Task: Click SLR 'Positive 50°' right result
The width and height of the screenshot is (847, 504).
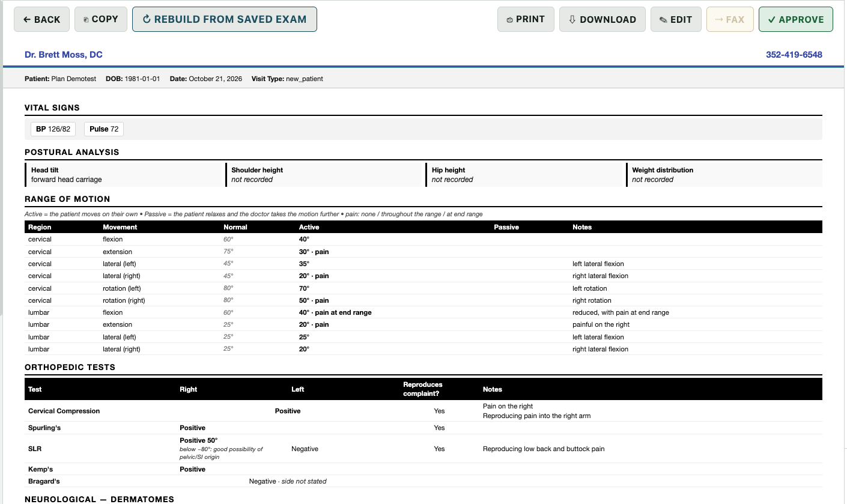Action: (x=199, y=440)
